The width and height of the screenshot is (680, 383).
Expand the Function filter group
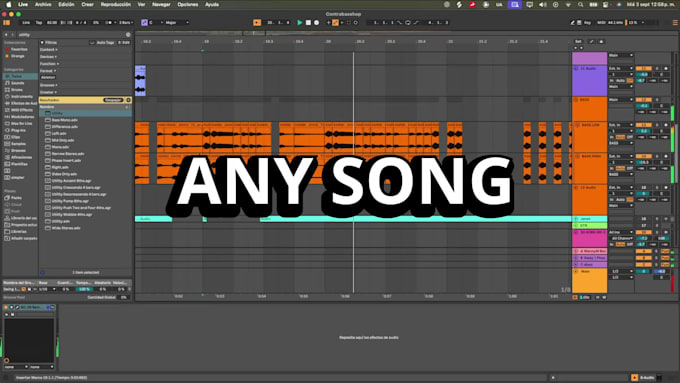point(49,64)
